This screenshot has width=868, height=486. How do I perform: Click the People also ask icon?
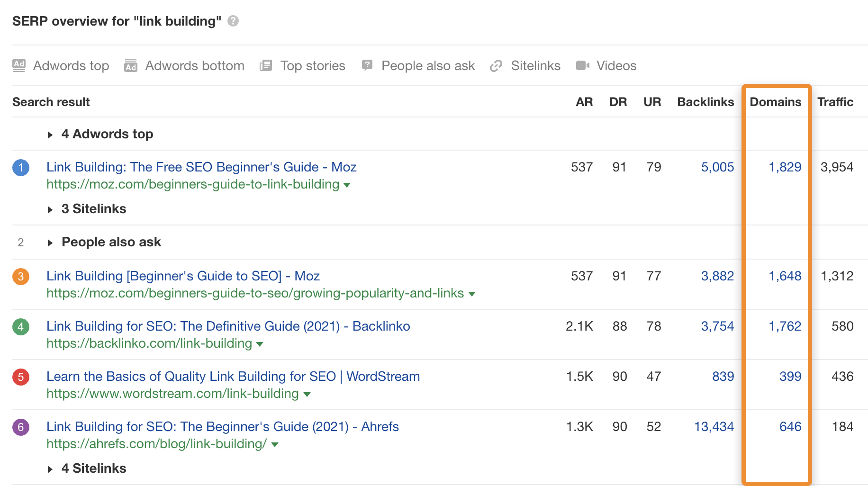point(367,65)
